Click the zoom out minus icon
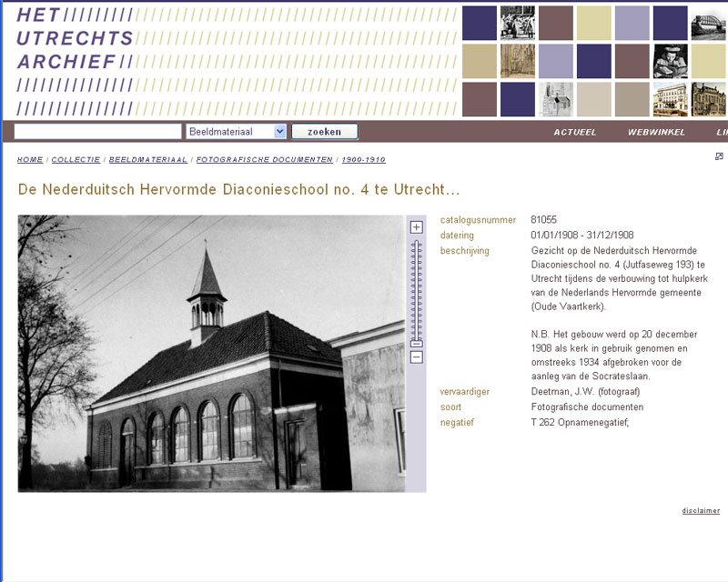Image resolution: width=728 pixels, height=582 pixels. tap(416, 357)
